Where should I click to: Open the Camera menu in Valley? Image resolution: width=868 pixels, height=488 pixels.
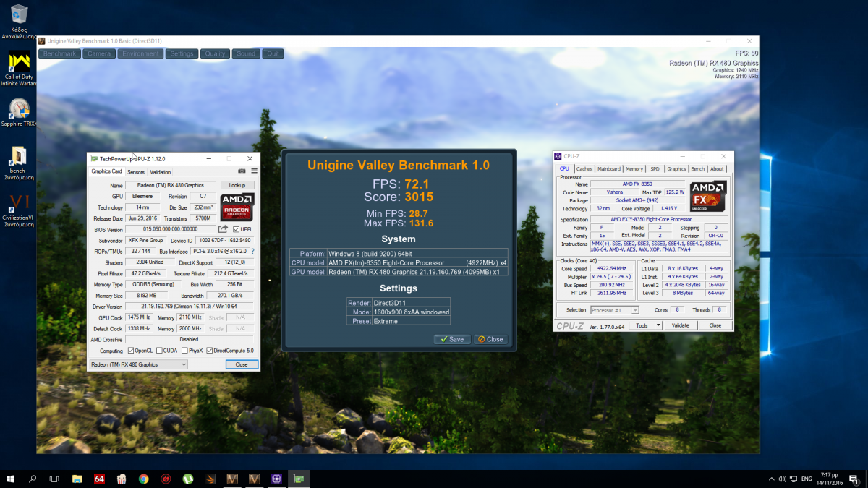(99, 53)
